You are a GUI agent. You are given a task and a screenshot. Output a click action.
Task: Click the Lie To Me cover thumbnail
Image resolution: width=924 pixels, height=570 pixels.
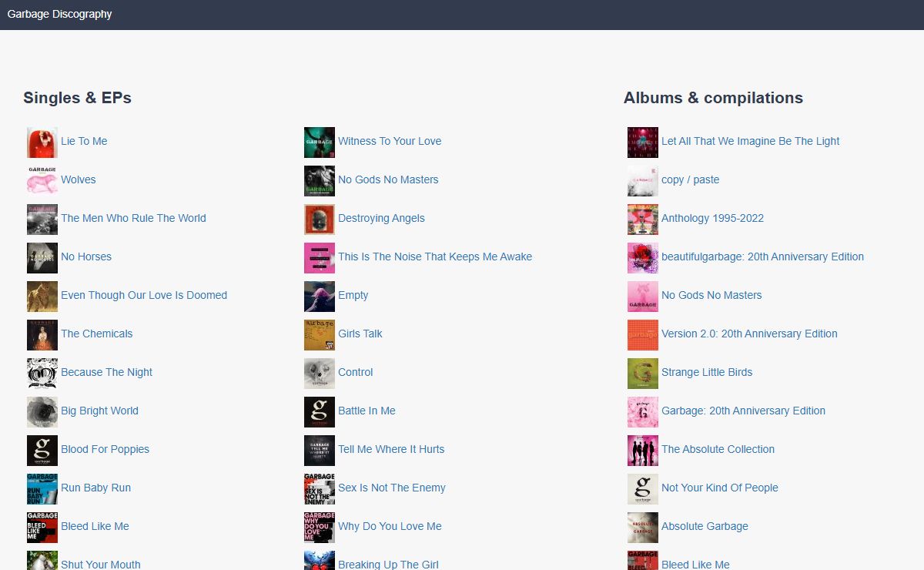(x=42, y=142)
